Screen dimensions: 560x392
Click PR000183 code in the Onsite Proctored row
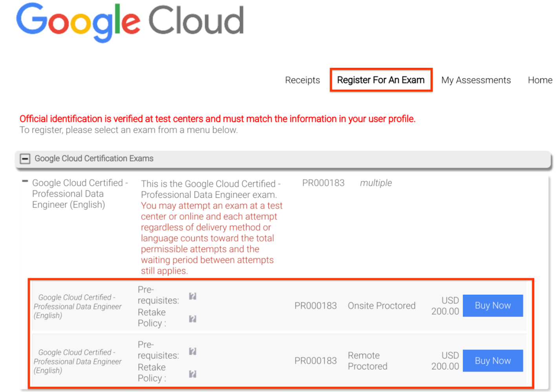click(316, 306)
